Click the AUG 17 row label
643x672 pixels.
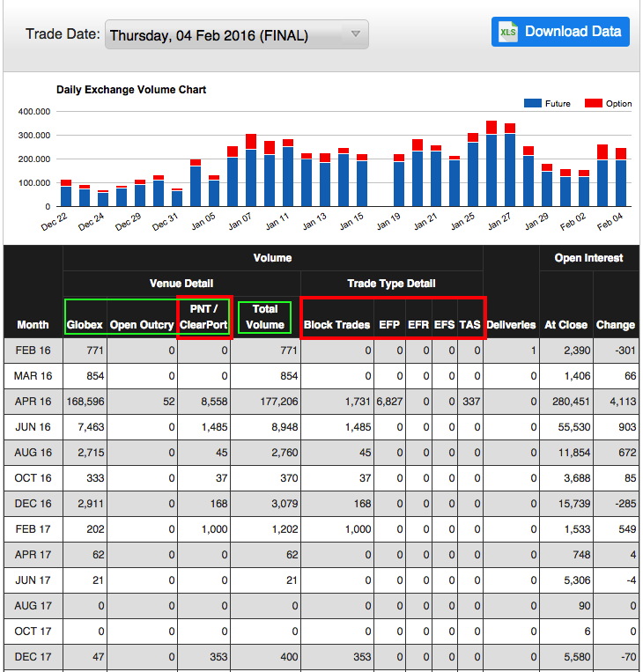click(x=33, y=606)
